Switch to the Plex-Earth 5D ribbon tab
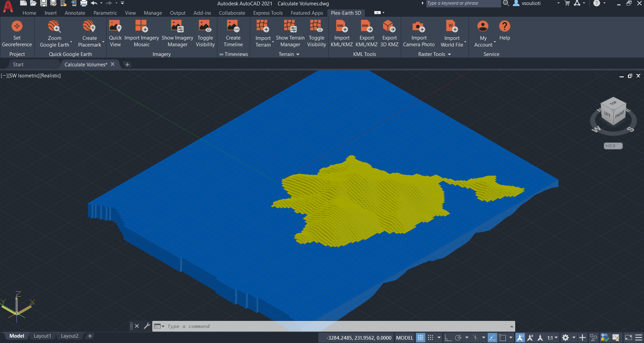 tap(346, 13)
